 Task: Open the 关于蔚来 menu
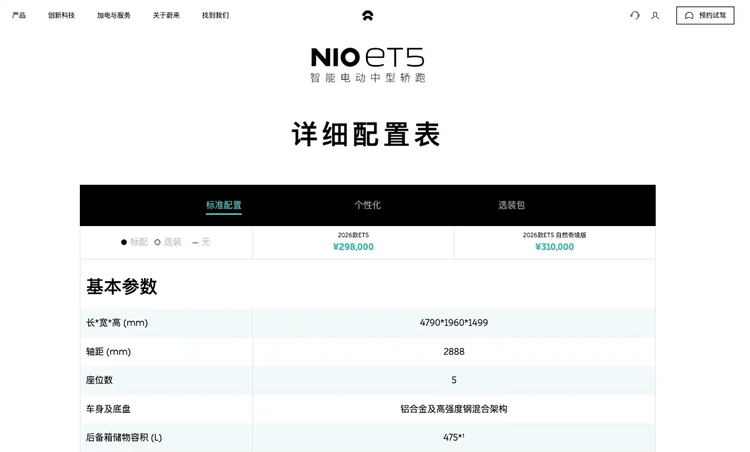click(x=166, y=15)
